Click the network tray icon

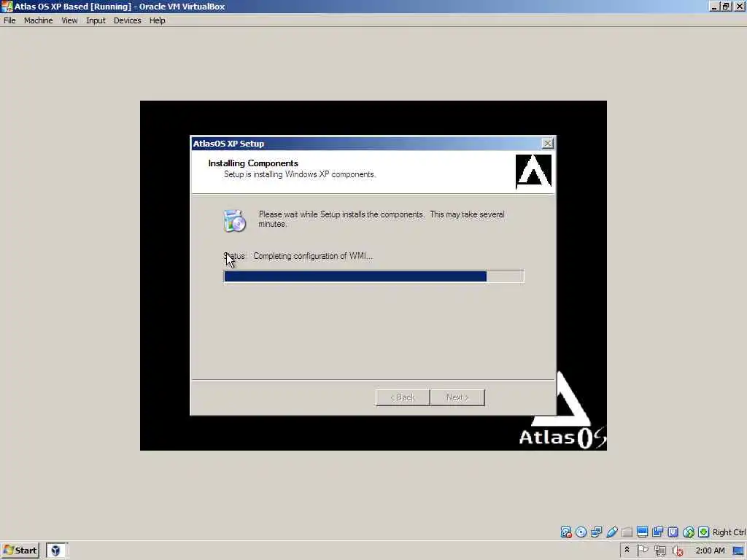(659, 551)
